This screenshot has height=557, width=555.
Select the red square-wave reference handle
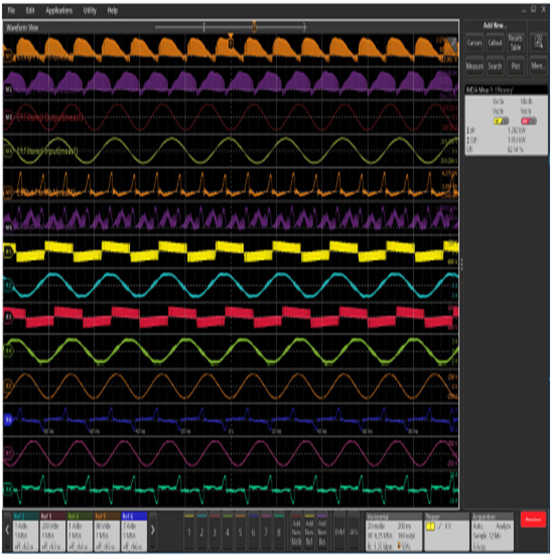tap(9, 317)
